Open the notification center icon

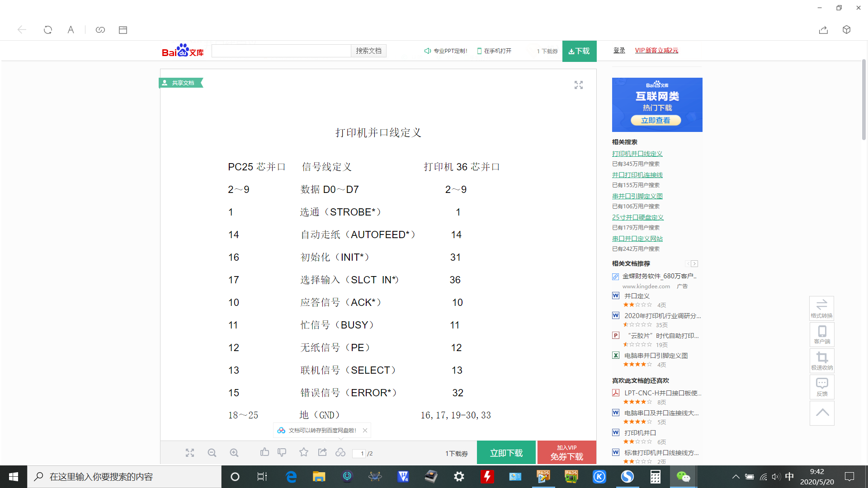coord(849,477)
